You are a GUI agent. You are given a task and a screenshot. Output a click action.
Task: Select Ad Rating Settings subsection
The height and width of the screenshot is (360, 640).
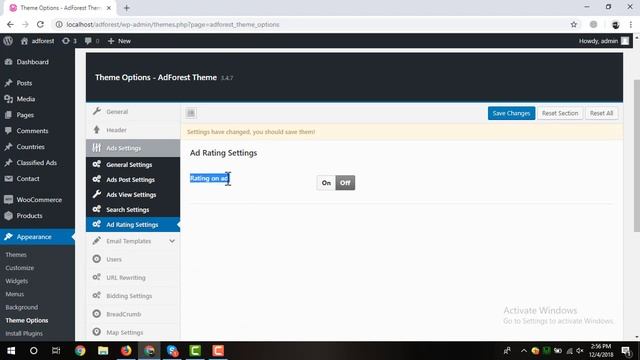pos(133,224)
